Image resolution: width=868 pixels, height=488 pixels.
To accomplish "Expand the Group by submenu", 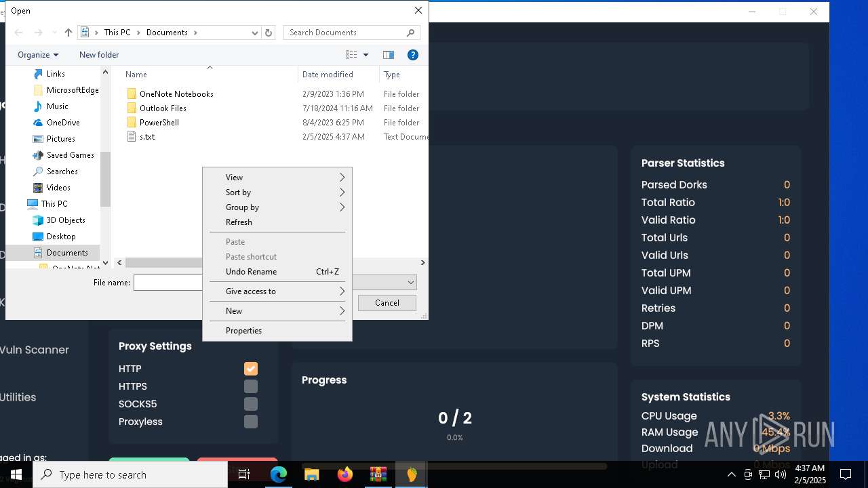I will (277, 207).
